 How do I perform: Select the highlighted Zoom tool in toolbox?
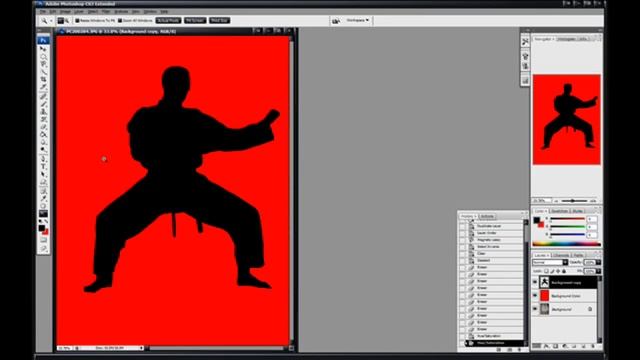43,213
